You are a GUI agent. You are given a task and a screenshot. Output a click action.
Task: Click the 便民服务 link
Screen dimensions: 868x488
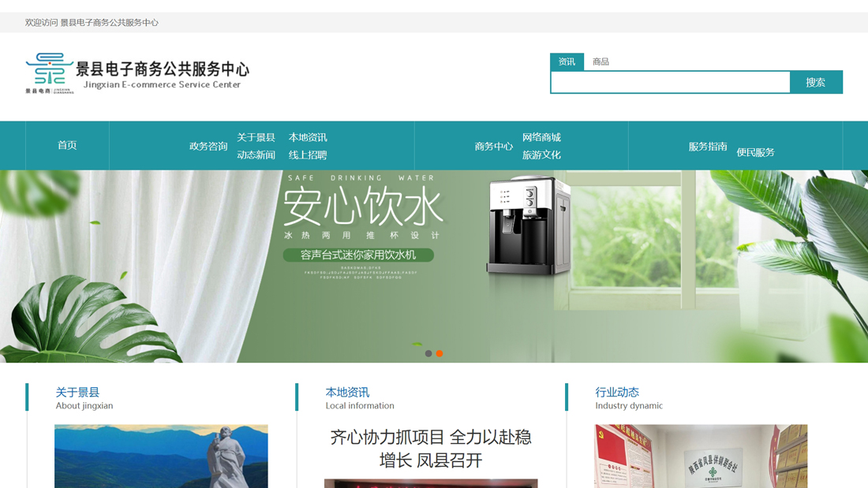(x=756, y=152)
